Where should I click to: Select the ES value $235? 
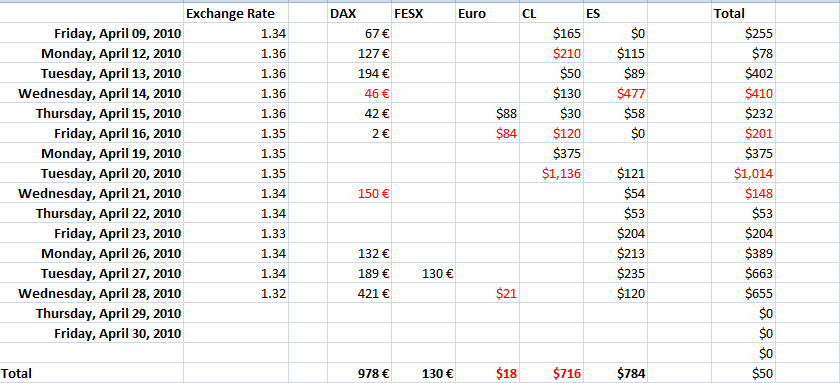tap(616, 274)
